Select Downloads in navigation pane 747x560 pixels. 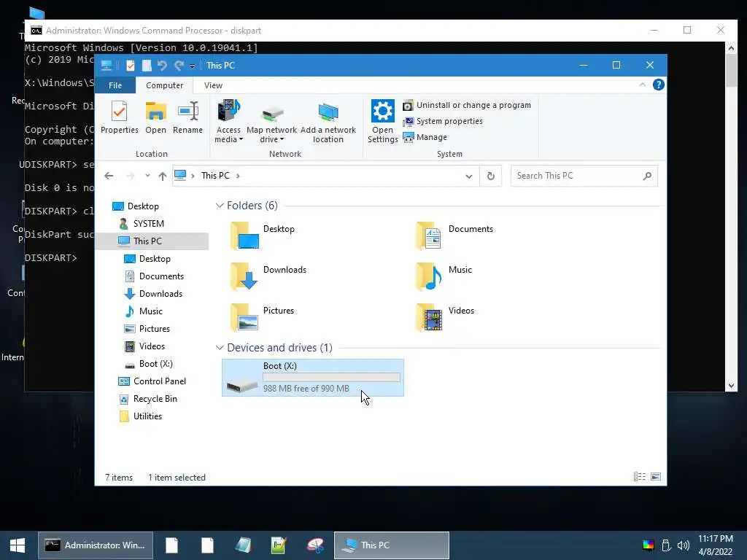point(160,294)
